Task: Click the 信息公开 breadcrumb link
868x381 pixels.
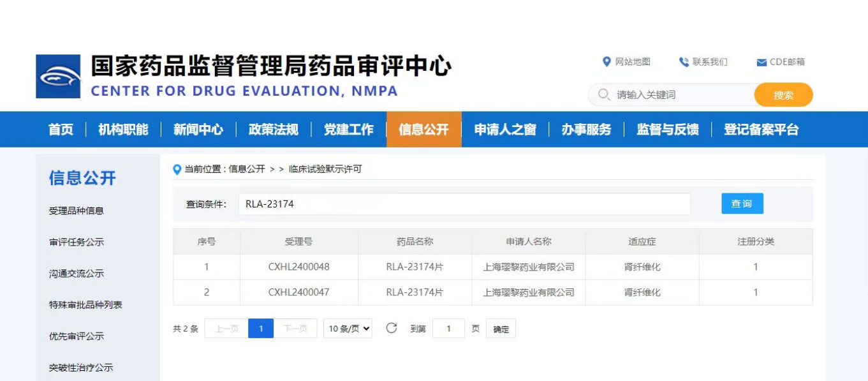Action: 247,169
